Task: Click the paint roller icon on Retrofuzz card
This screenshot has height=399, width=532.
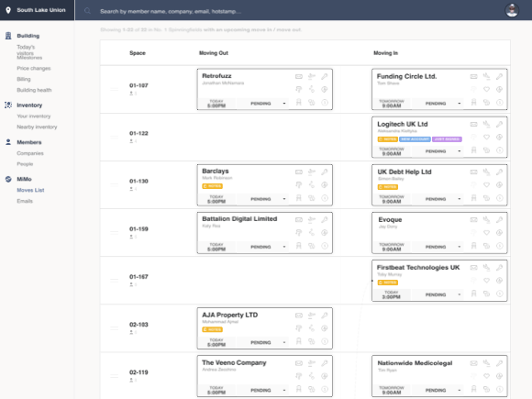Action: click(x=299, y=90)
